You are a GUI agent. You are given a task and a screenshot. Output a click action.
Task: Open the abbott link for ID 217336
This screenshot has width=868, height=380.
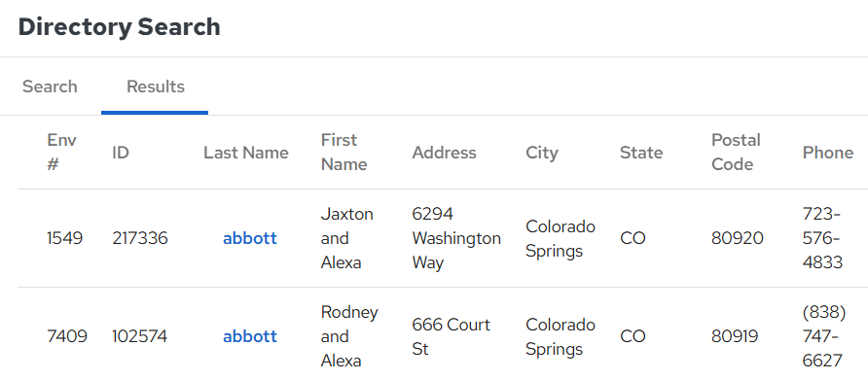250,238
